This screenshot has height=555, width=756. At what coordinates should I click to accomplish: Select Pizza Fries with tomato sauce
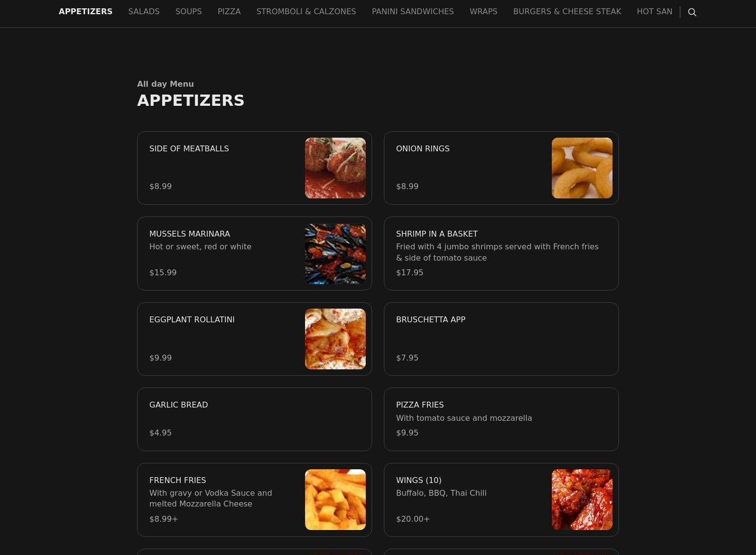click(x=501, y=419)
